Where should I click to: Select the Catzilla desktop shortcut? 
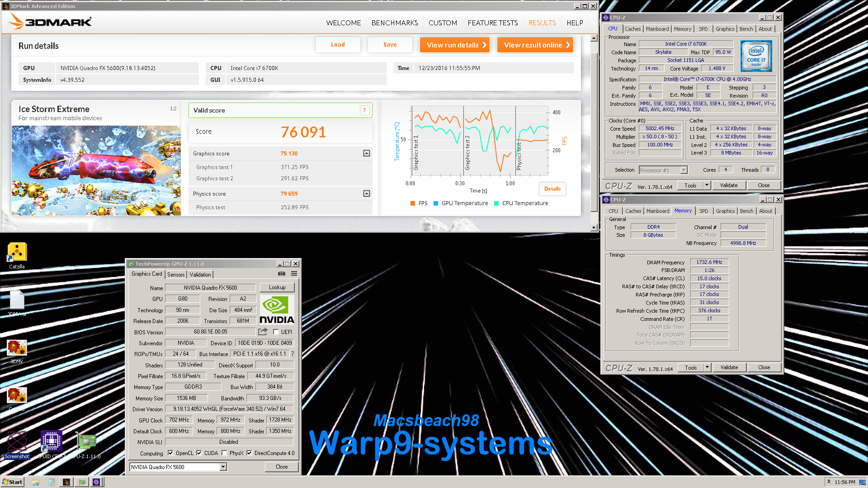click(x=17, y=256)
